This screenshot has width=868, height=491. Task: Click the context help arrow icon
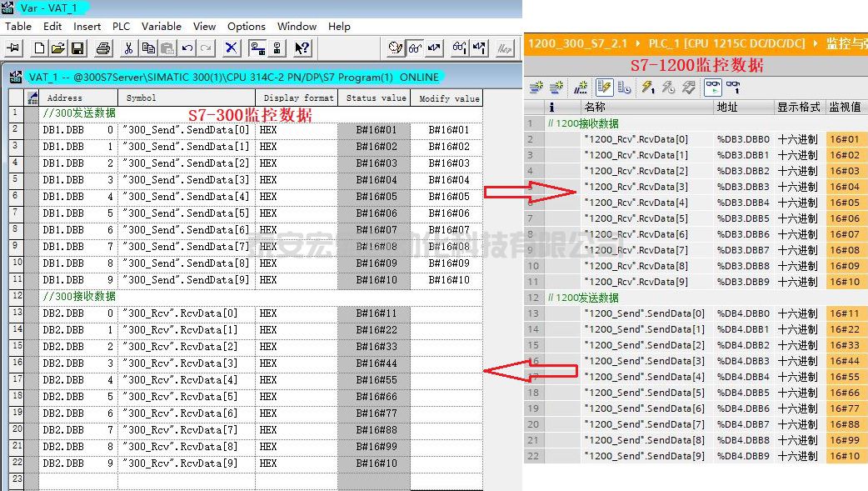[302, 48]
